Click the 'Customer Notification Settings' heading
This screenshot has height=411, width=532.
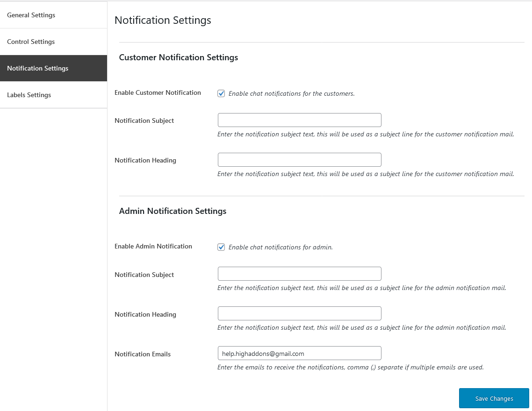pyautogui.click(x=179, y=57)
